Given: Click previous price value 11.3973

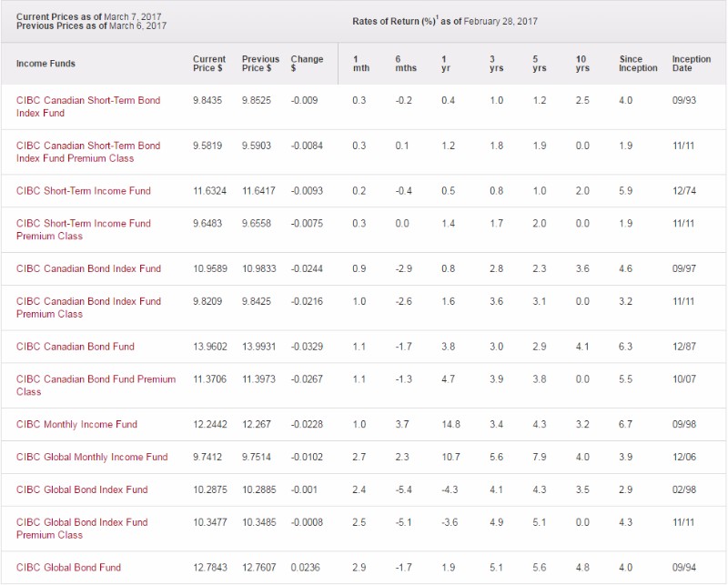Looking at the screenshot, I should coord(259,379).
